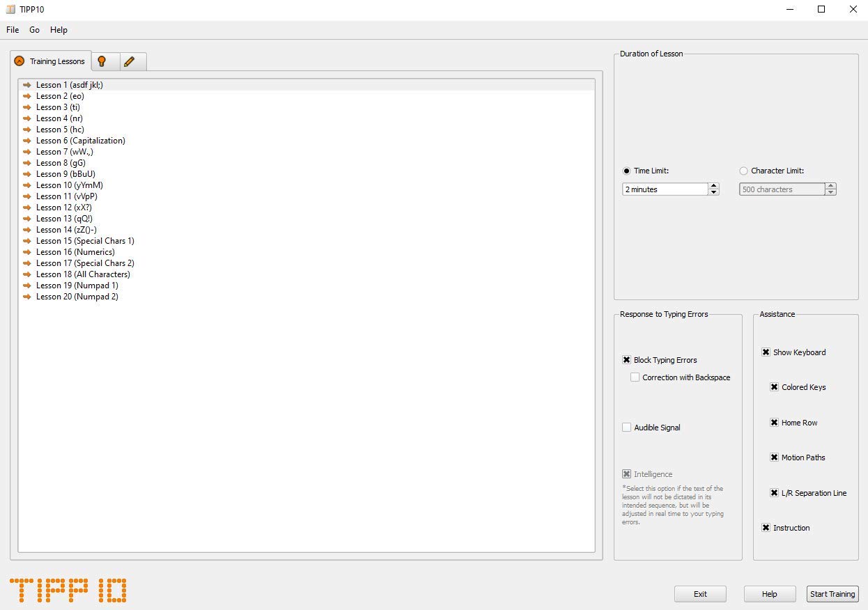Image resolution: width=868 pixels, height=610 pixels.
Task: Click the arrow icon beside Lesson 20 (Numpad 2)
Action: [x=27, y=297]
